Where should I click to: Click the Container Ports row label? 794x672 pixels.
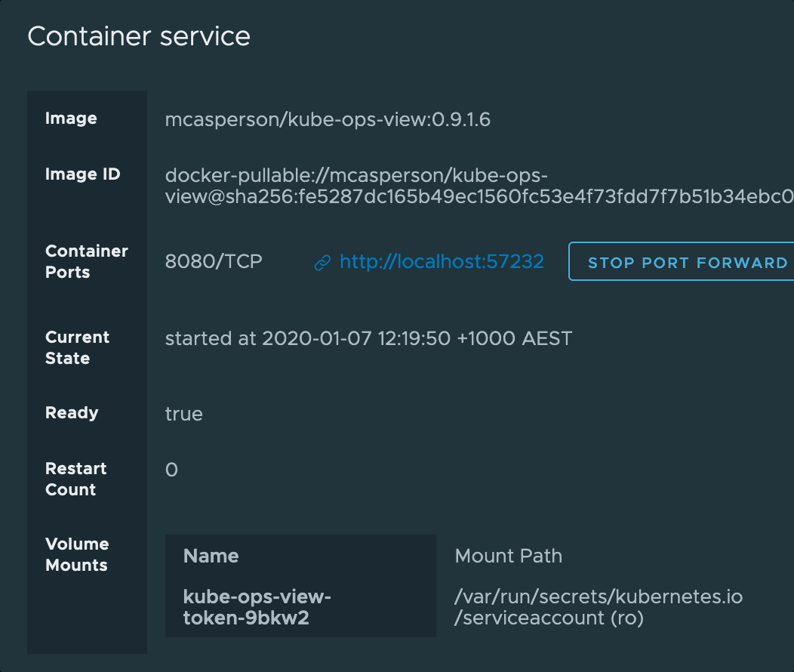87,261
